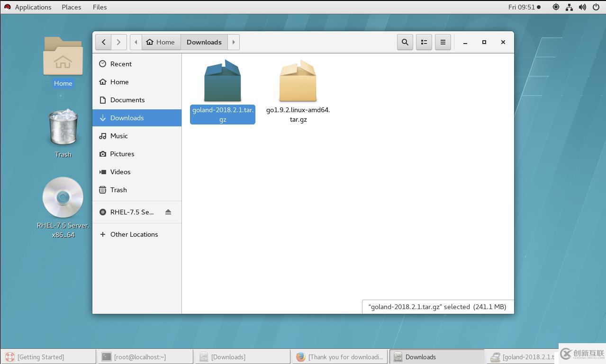This screenshot has width=606, height=364.
Task: Click the Downloads path bar button
Action: click(204, 42)
